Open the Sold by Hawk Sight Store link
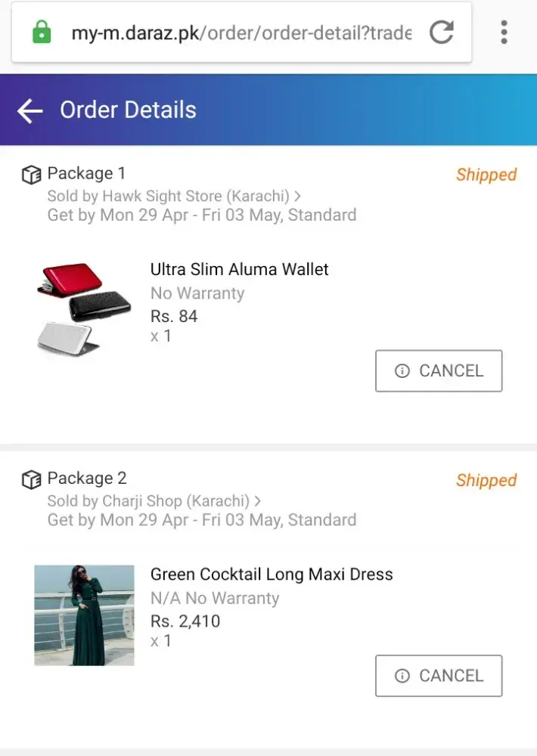537x756 pixels. pos(168,196)
